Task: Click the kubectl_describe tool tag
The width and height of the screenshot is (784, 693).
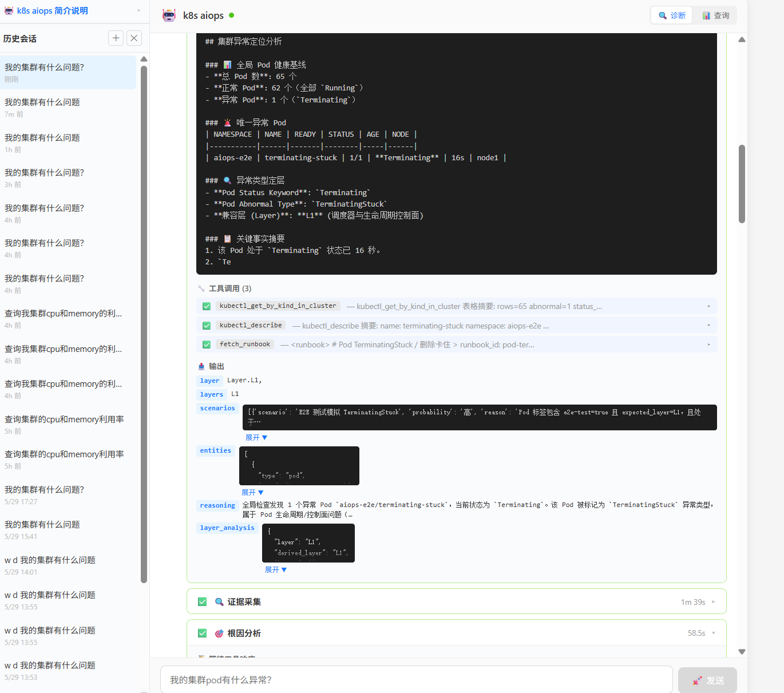Action: point(251,325)
